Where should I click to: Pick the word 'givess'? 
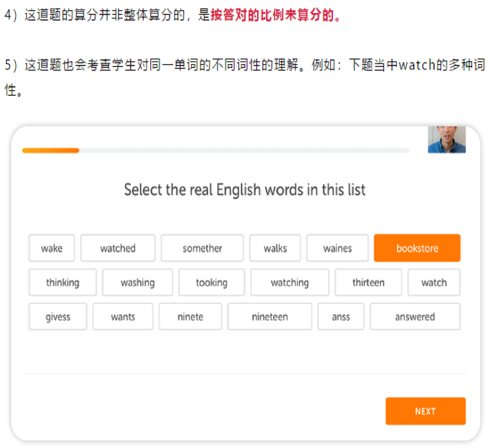(58, 316)
